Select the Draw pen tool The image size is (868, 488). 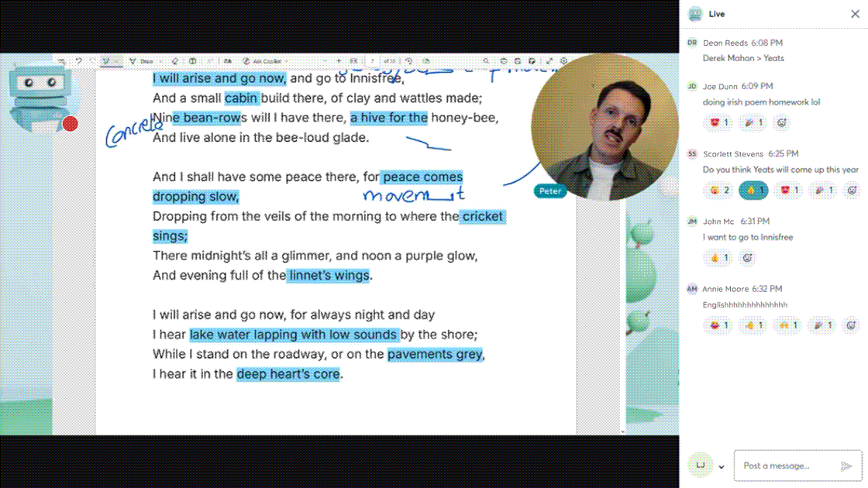coord(143,61)
